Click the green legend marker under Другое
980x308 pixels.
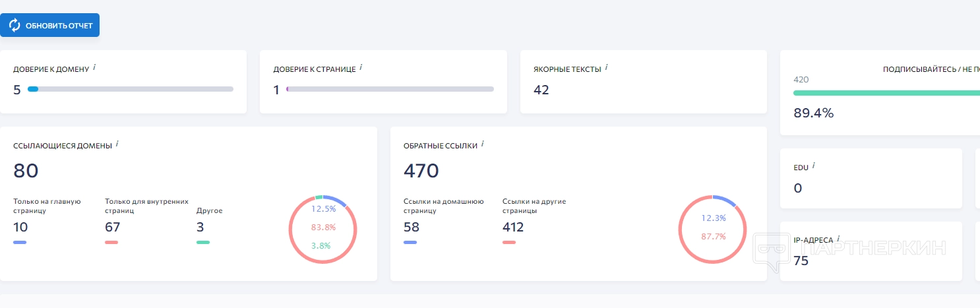(x=203, y=243)
